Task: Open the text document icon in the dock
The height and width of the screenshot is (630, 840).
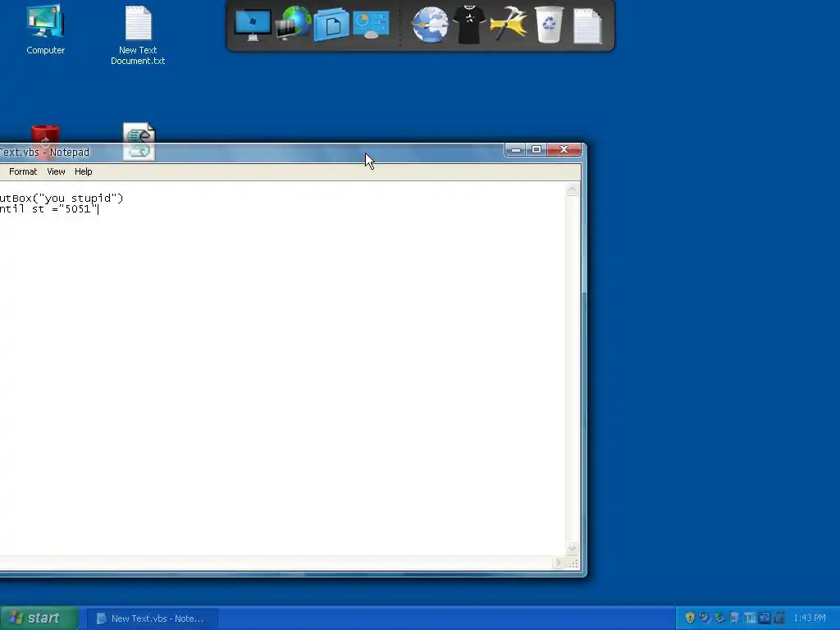Action: click(587, 25)
